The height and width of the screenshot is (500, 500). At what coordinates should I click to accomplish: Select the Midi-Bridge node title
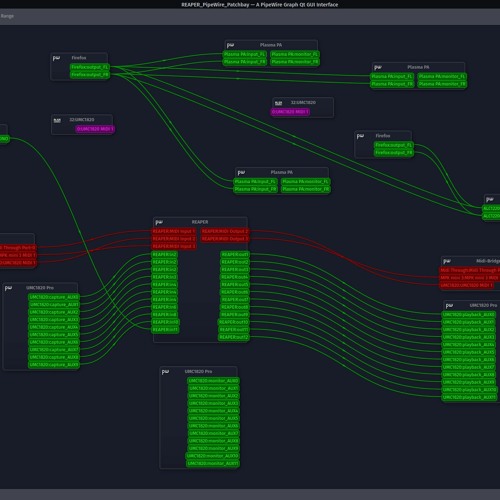488,261
